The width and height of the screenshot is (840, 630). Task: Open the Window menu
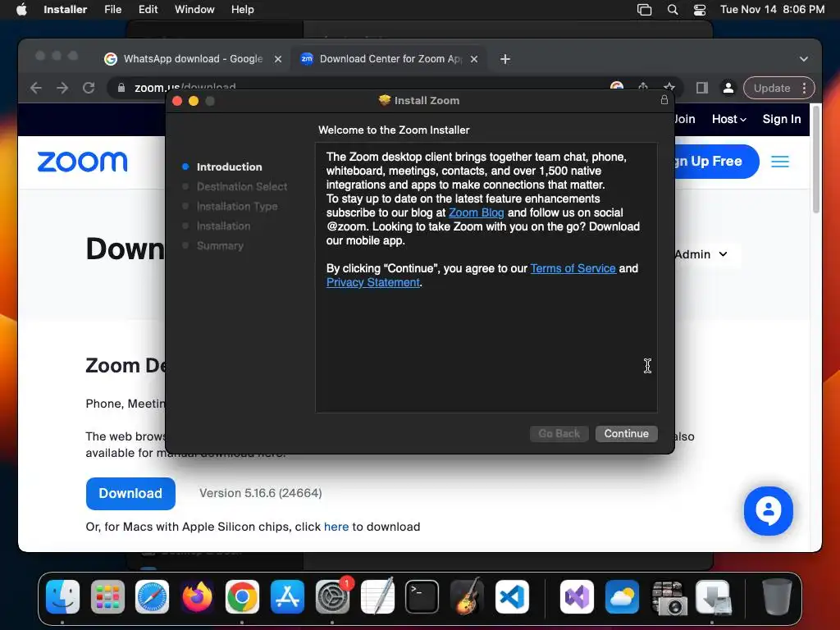(x=194, y=10)
